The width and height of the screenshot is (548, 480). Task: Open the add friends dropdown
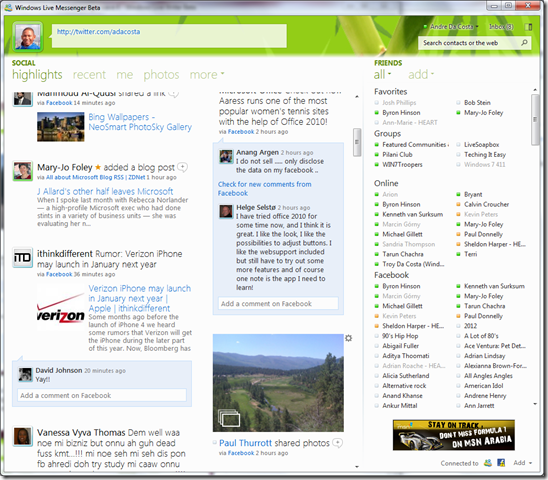(x=421, y=74)
